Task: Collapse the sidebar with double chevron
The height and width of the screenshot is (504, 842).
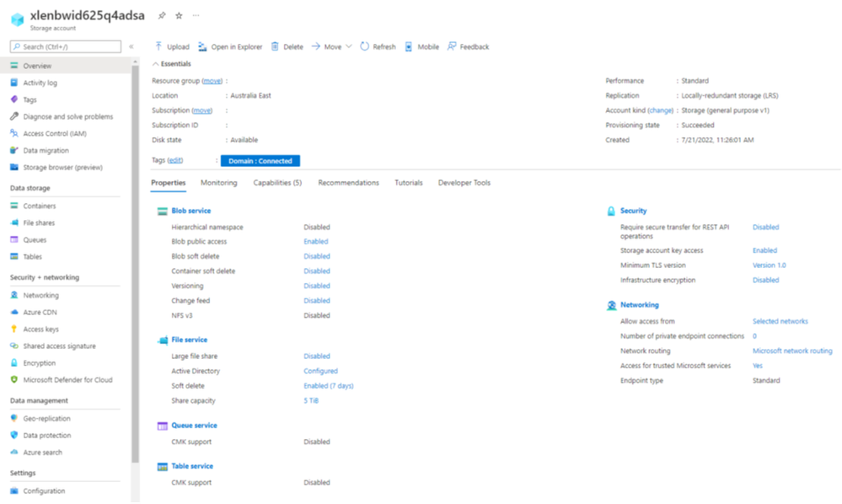Action: coord(131,46)
